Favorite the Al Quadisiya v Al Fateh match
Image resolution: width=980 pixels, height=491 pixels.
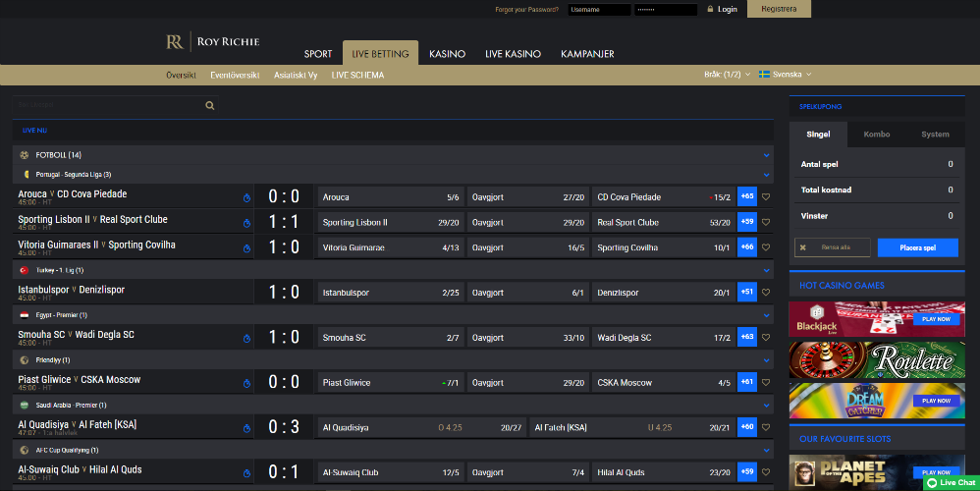coord(766,426)
